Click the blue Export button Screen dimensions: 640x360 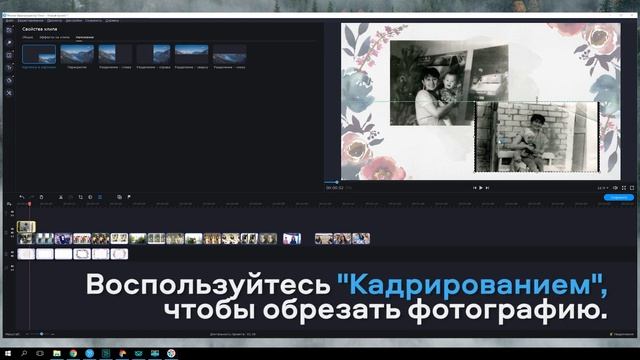pyautogui.click(x=619, y=198)
